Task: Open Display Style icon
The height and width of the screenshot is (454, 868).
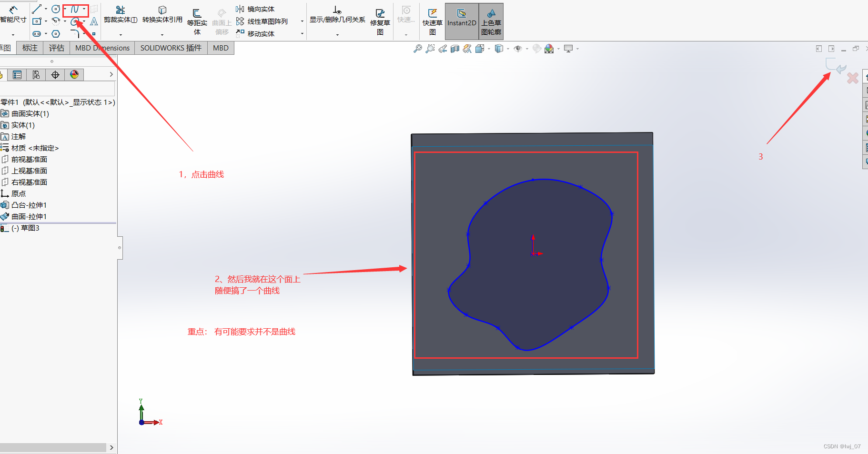Action: pos(499,49)
